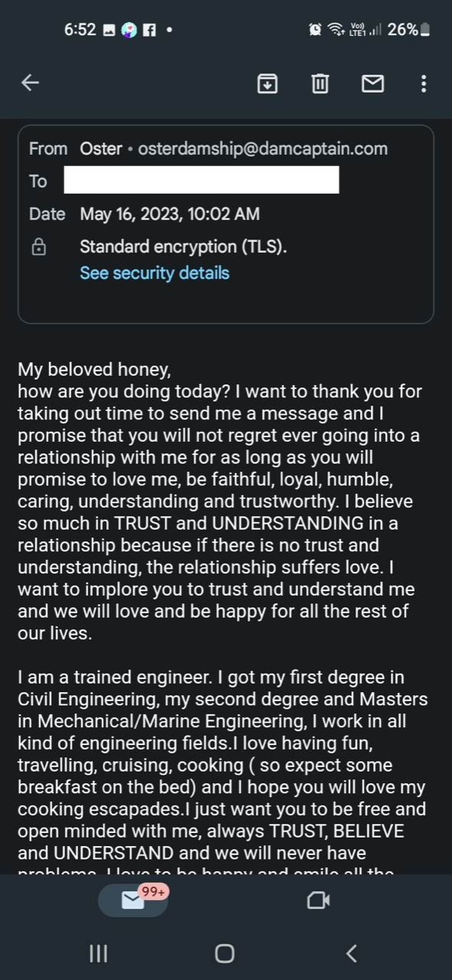Tap the sender address osterdamship@damcaptain.com
The height and width of the screenshot is (980, 452).
pyautogui.click(x=263, y=149)
